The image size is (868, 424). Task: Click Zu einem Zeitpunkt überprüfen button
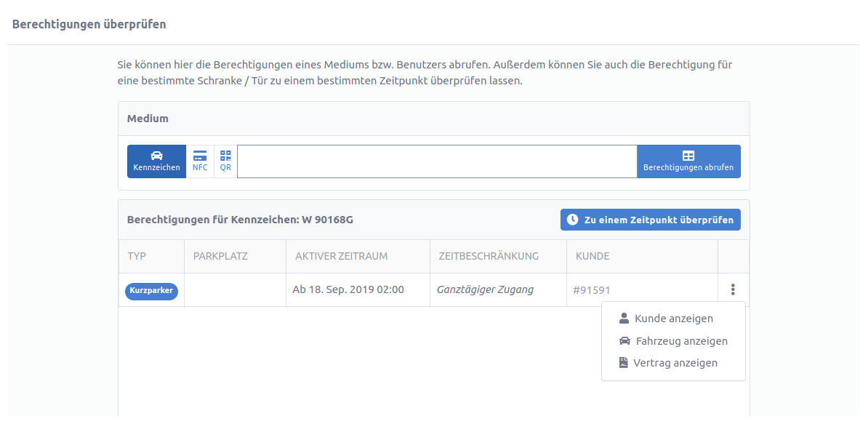[x=651, y=220]
